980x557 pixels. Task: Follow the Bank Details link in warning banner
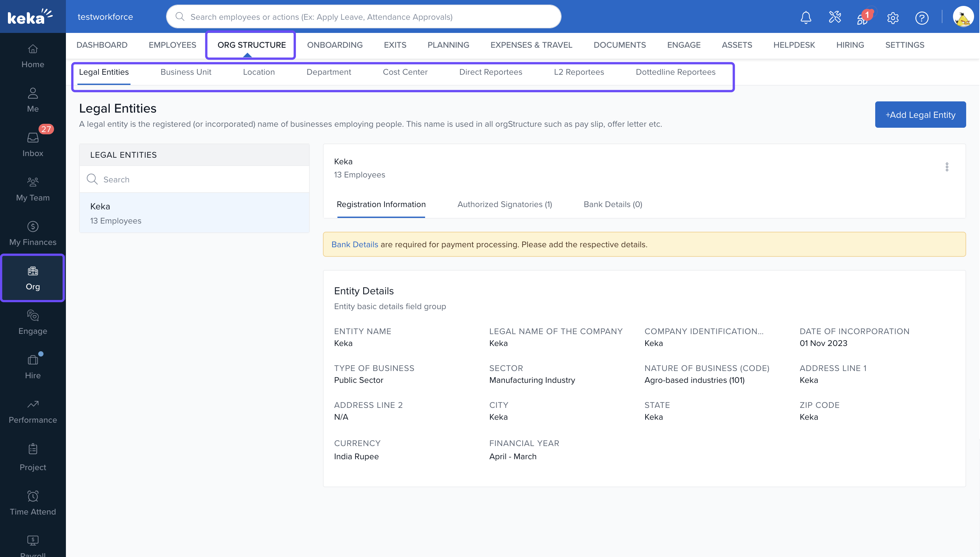pos(355,245)
